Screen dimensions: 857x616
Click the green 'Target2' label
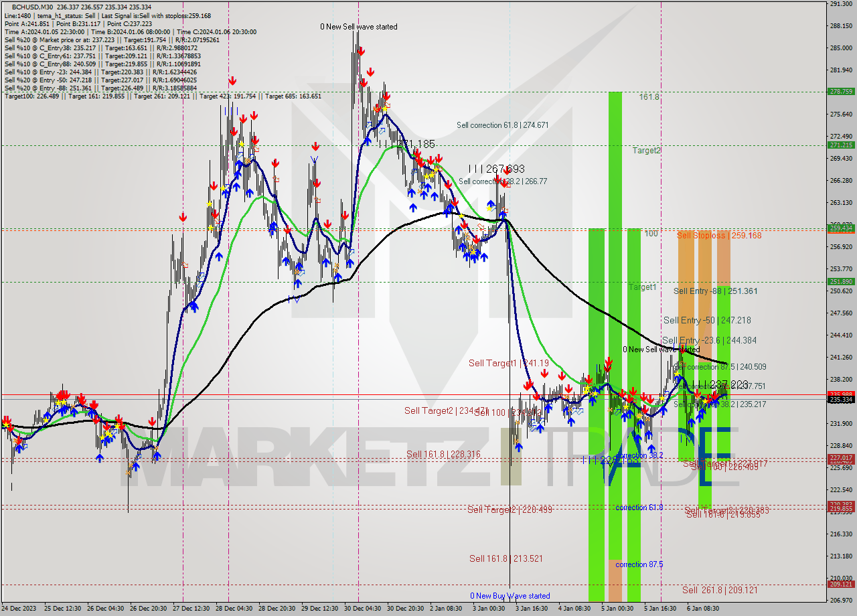(646, 151)
